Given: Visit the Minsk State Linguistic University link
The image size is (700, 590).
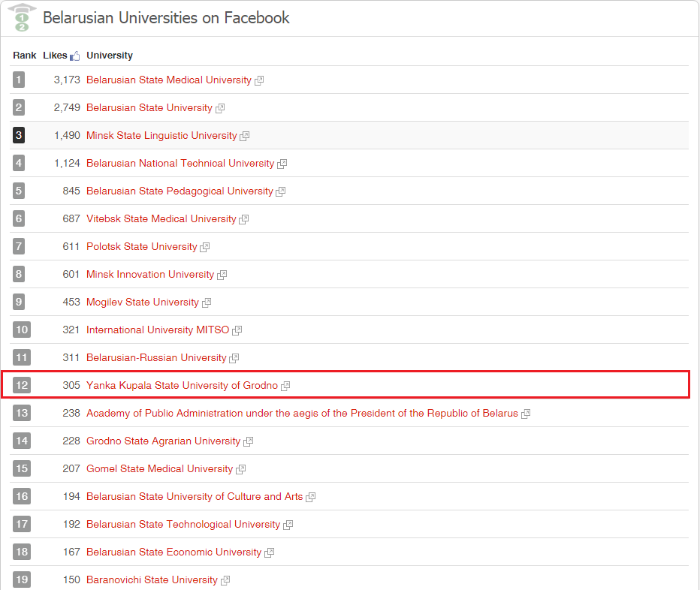Looking at the screenshot, I should [161, 135].
